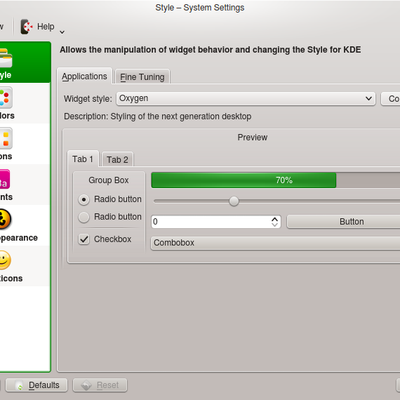Click the Help lifebuoy icon in toolbar
The height and width of the screenshot is (400, 400).
27,27
